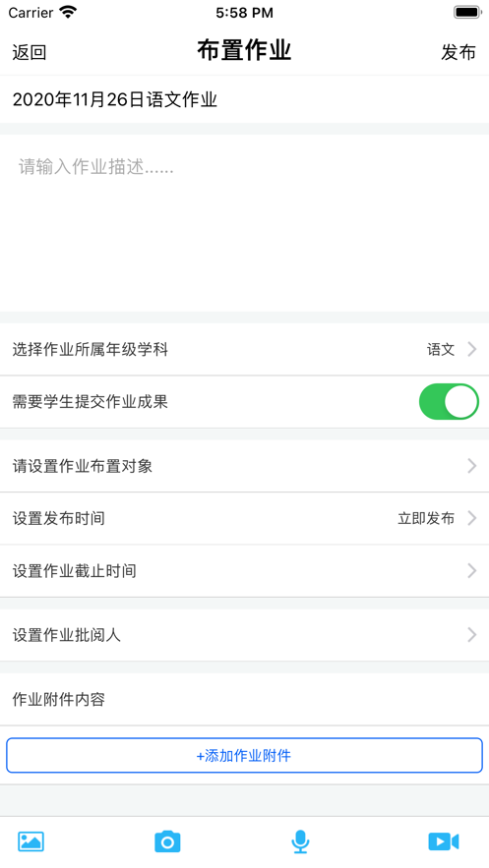Focus the 请输入作业描述 text area
Screen dimensions: 489x868
click(x=244, y=222)
